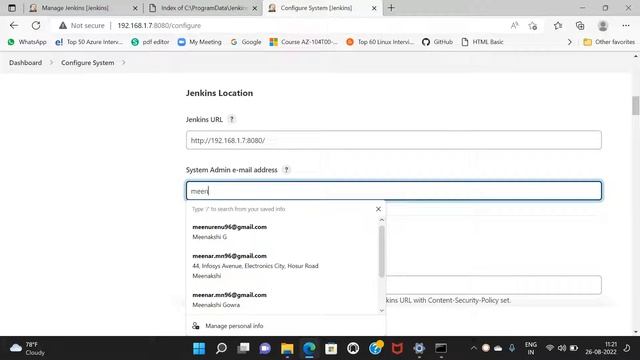The image size is (640, 360).
Task: Expand chevron after Configure System breadcrumb
Action: coord(124,62)
